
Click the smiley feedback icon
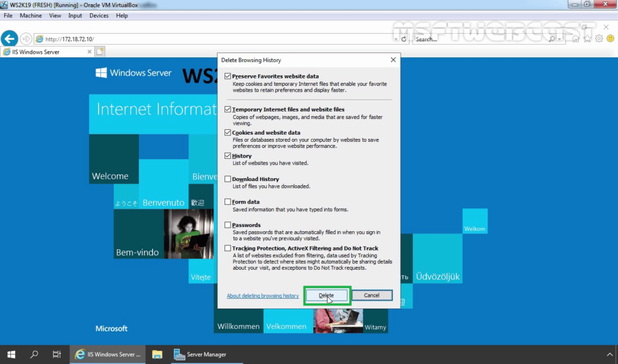[x=611, y=39]
